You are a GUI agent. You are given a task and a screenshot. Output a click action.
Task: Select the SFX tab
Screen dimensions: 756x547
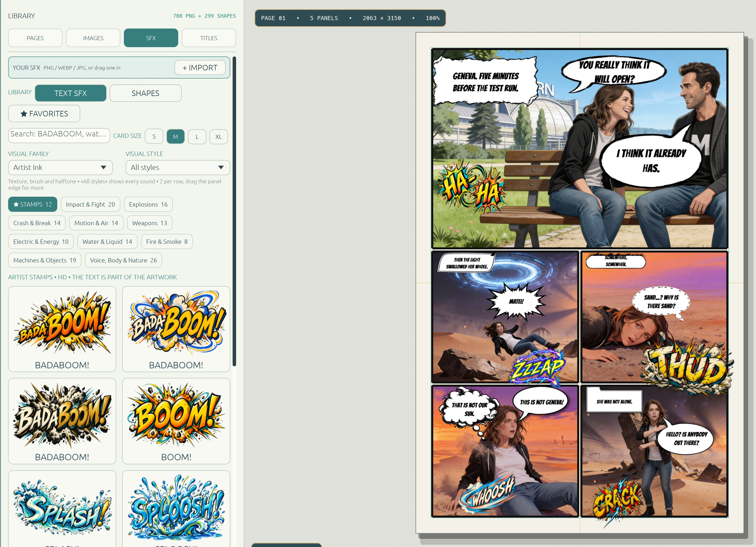point(151,38)
